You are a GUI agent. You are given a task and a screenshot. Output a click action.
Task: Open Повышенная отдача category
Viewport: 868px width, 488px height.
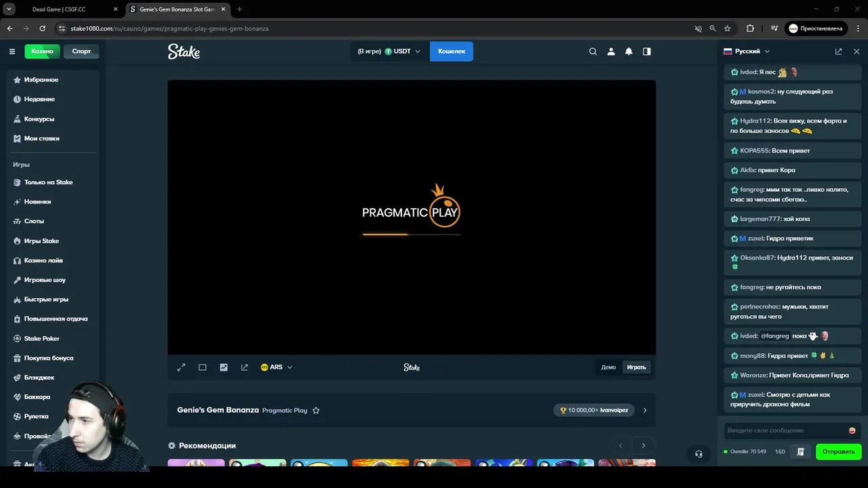tap(53, 319)
